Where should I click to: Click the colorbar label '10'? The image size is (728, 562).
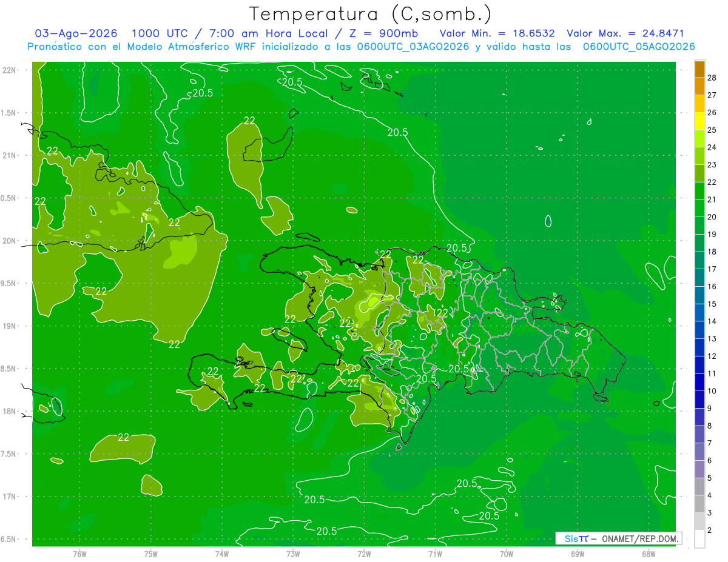pyautogui.click(x=712, y=391)
